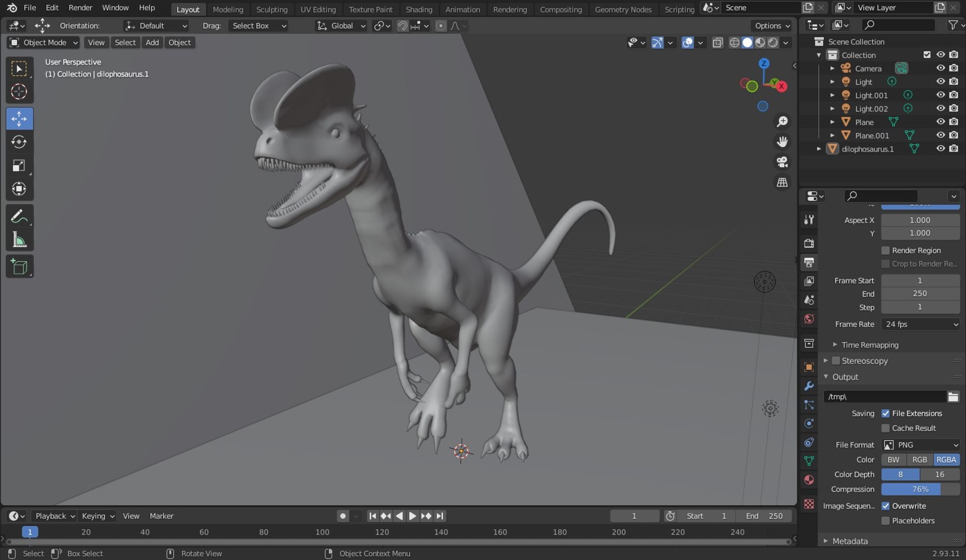The height and width of the screenshot is (560, 966).
Task: Open Modifier properties wrench tab
Action: 809,386
